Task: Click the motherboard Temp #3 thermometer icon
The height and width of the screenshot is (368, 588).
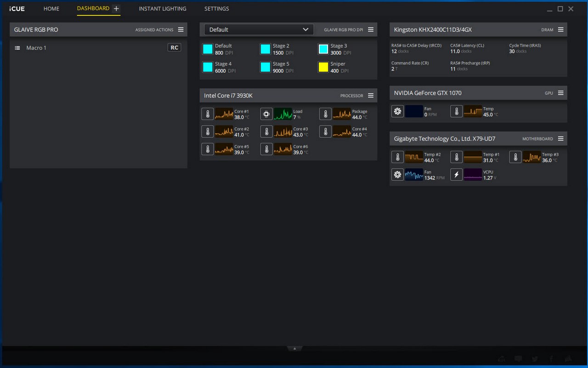Action: [x=515, y=157]
